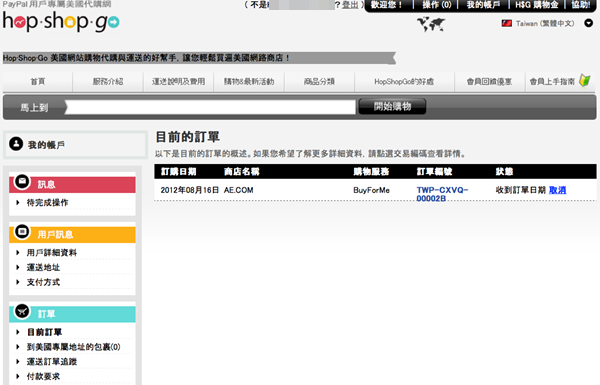This screenshot has width=600, height=385.
Task: Click the Taiwan flag icon
Action: [x=507, y=23]
